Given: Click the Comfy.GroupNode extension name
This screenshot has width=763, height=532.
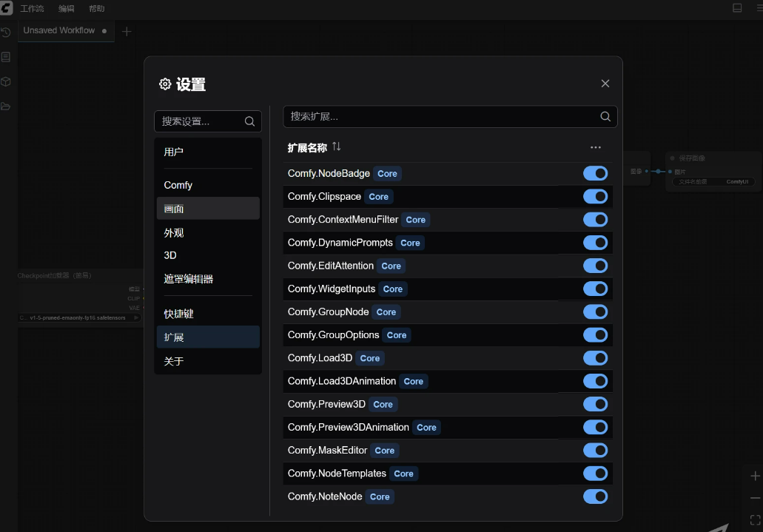Looking at the screenshot, I should pyautogui.click(x=328, y=312).
